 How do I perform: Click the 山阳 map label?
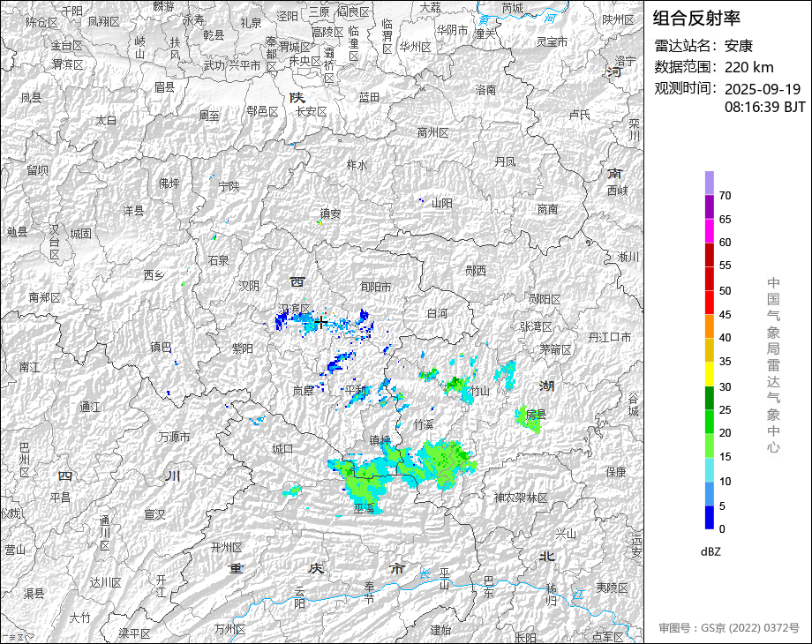click(442, 204)
